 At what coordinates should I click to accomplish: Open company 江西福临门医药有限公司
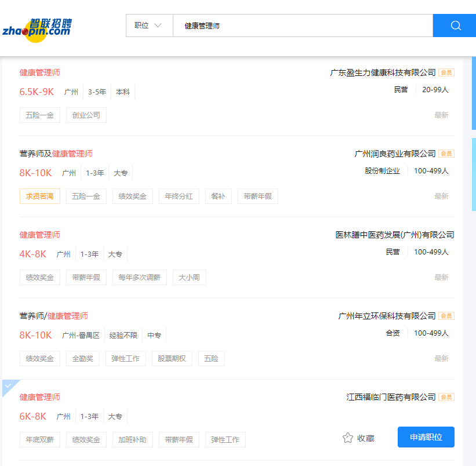click(x=391, y=397)
